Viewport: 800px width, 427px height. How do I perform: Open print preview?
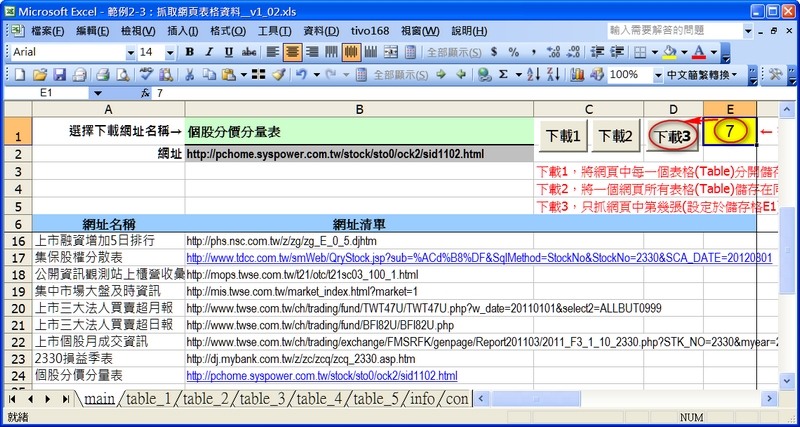(x=122, y=76)
